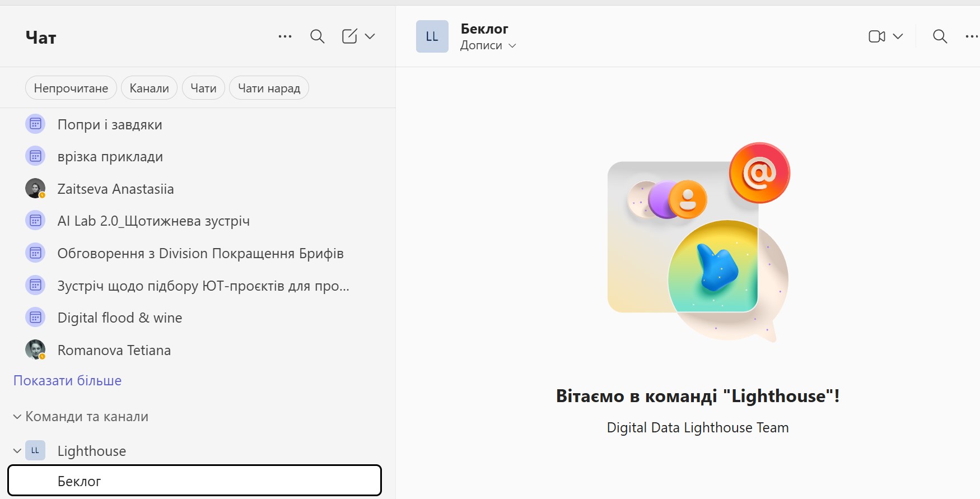
Task: Open chat list more options ellipsis
Action: (285, 36)
